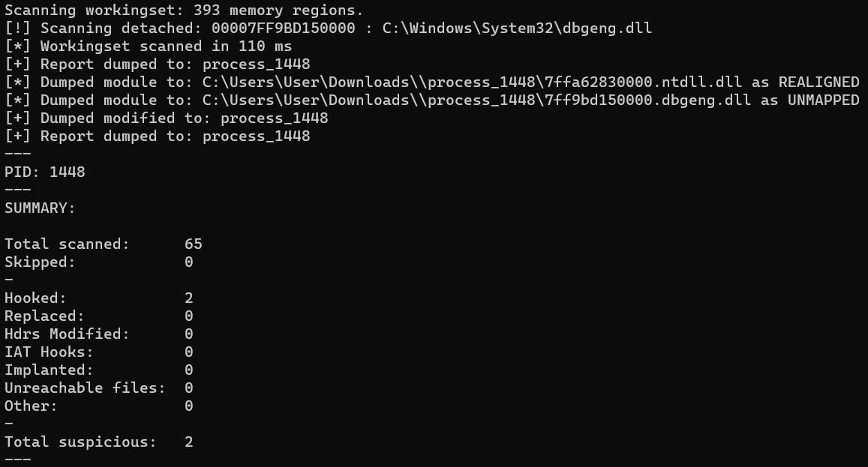Click the SUMMARY: heading
The height and width of the screenshot is (467, 868).
click(x=40, y=208)
